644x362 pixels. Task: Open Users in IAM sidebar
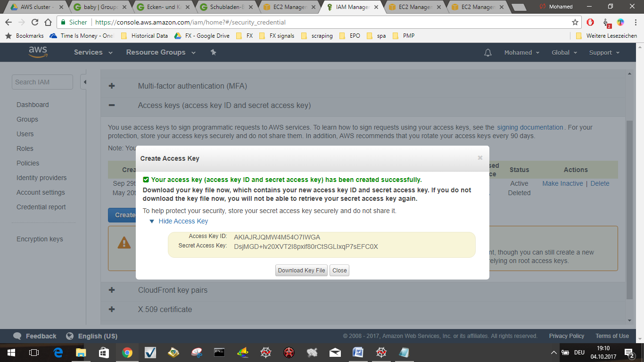(x=25, y=134)
